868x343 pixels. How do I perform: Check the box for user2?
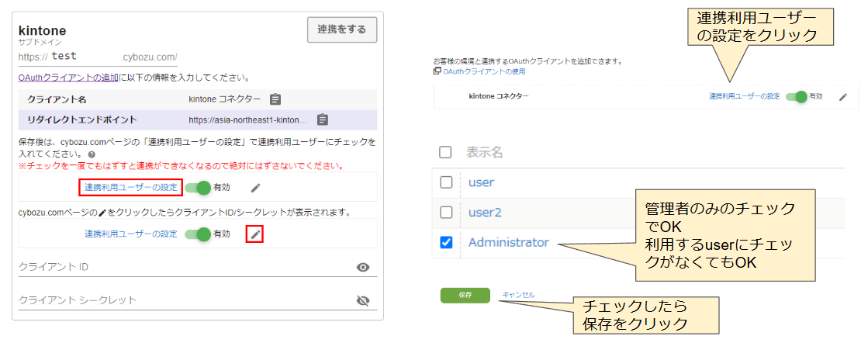pyautogui.click(x=446, y=212)
